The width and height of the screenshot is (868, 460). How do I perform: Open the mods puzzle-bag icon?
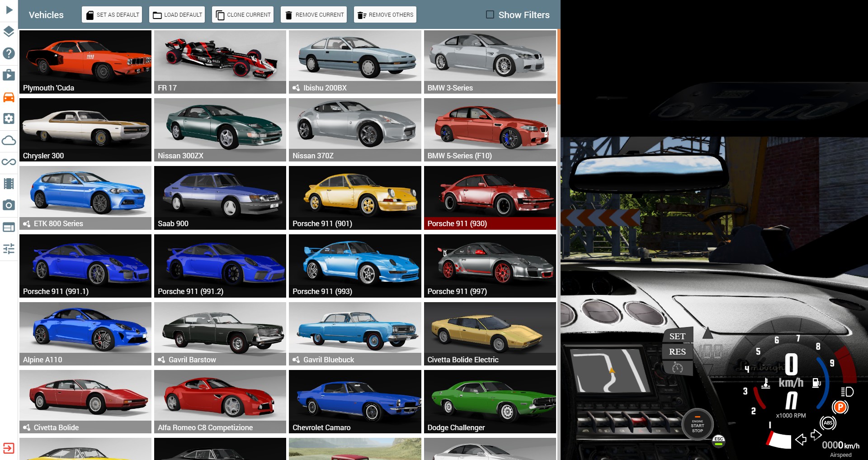point(9,75)
